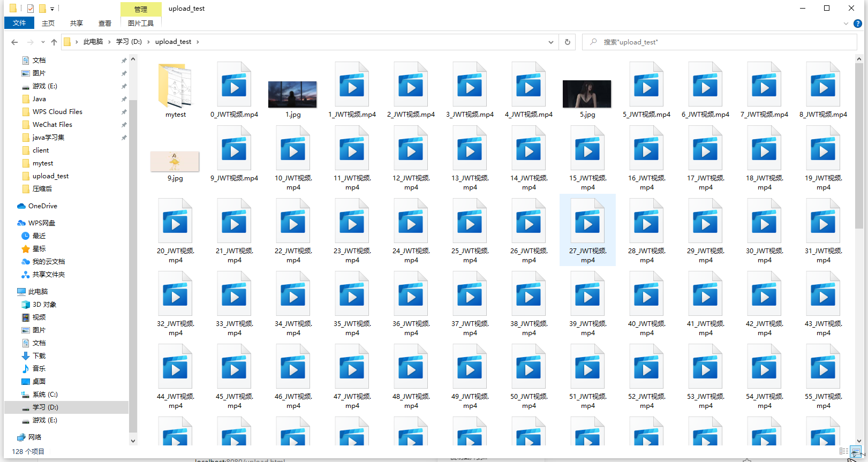Select the 1.jpg thumbnail
The image size is (868, 462).
coord(292,94)
